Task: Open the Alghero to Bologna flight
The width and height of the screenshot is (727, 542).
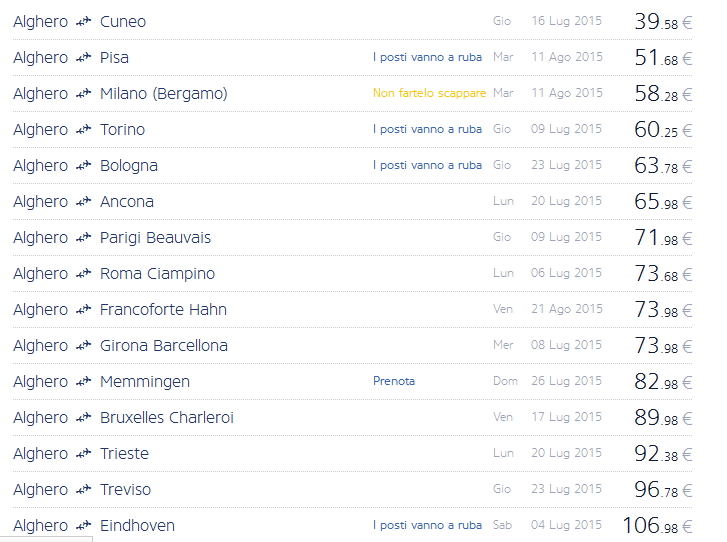Action: point(129,166)
